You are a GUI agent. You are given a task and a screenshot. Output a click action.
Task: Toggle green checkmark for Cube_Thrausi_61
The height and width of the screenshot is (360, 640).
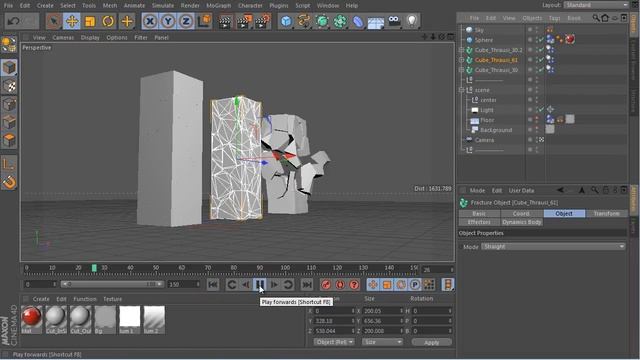[541, 60]
